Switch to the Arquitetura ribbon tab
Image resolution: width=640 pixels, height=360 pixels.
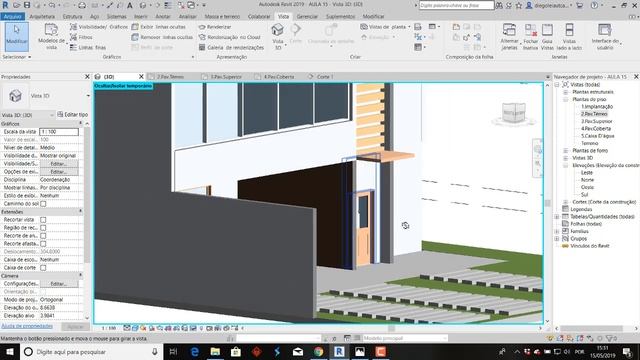click(x=42, y=16)
